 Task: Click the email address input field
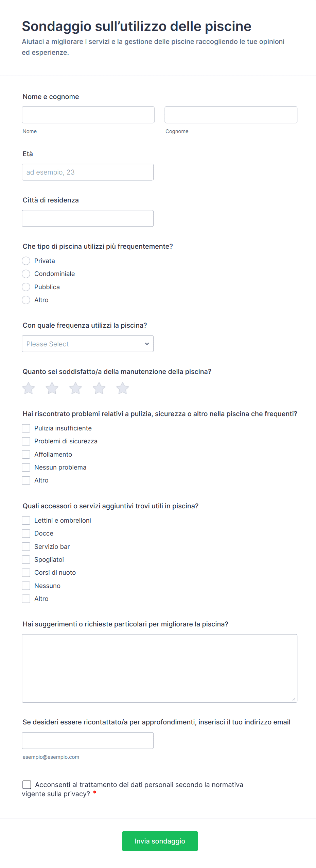[88, 741]
